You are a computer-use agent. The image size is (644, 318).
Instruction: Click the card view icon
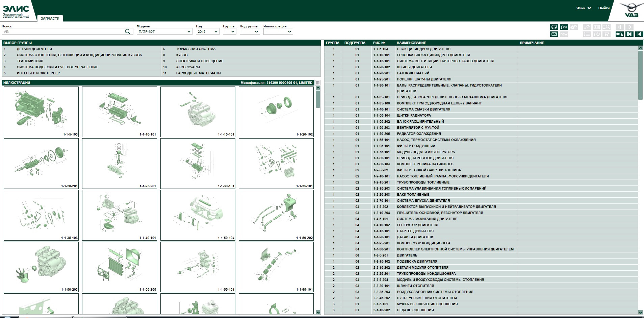[x=597, y=27]
